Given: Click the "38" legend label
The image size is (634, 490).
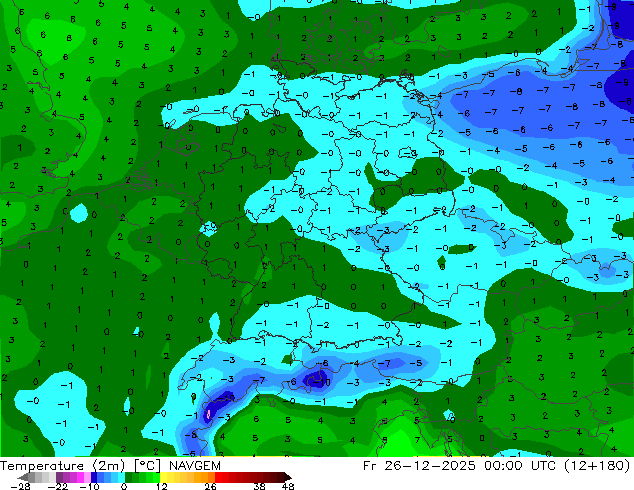Looking at the screenshot, I should coord(260,486).
